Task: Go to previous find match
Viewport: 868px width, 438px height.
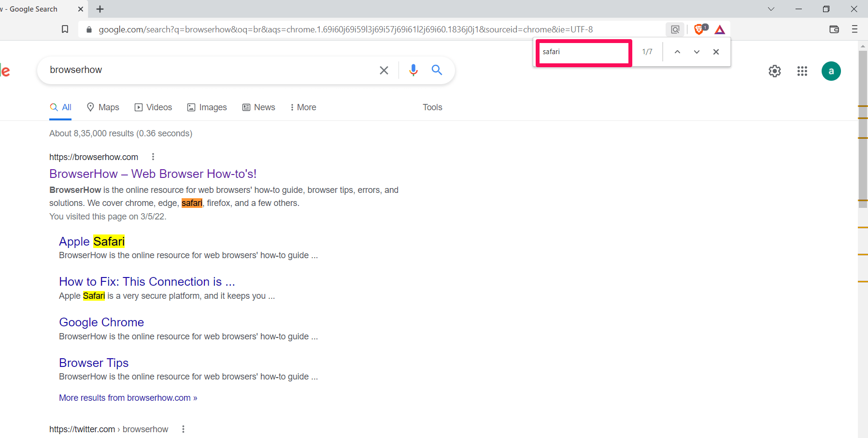Action: click(677, 52)
